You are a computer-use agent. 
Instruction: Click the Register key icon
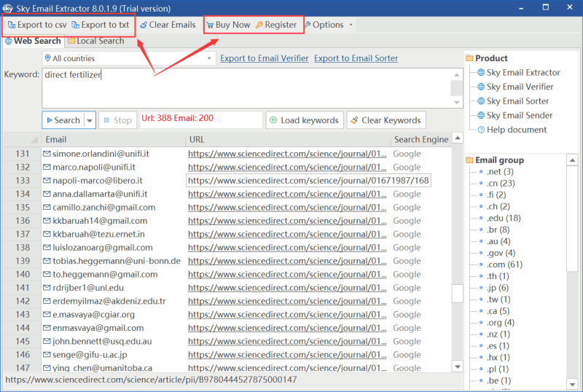tap(259, 25)
